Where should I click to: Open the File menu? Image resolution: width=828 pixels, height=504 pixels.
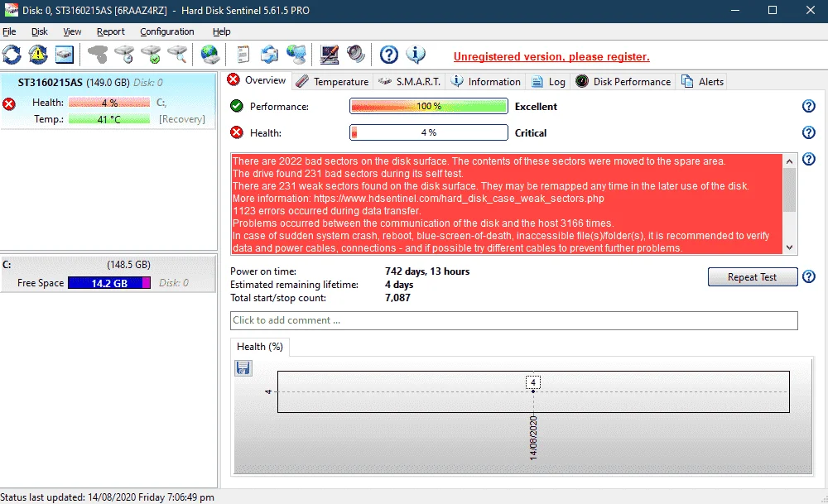(9, 31)
